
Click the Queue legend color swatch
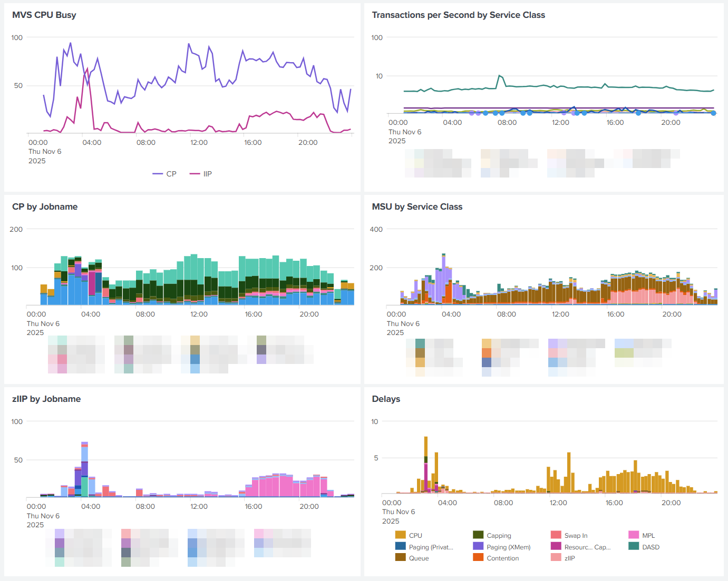[x=400, y=558]
